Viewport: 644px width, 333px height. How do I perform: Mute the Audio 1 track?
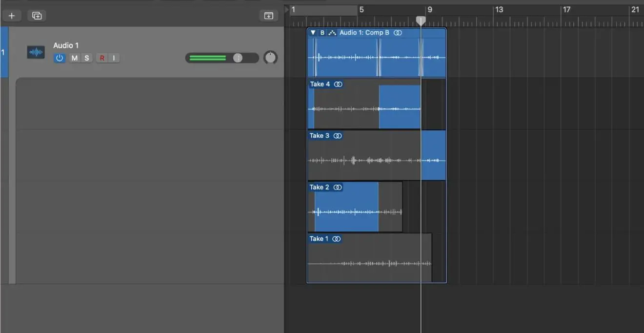pyautogui.click(x=75, y=58)
